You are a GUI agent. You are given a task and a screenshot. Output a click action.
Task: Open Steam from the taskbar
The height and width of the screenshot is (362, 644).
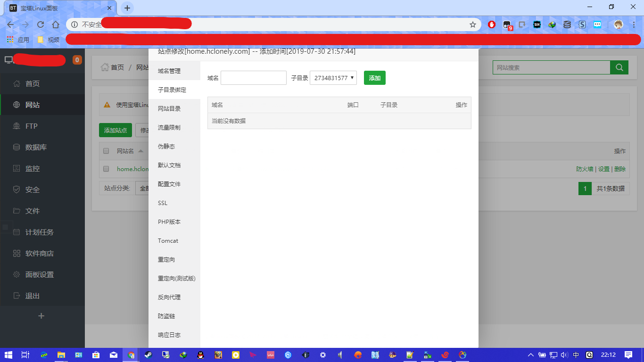tap(148, 355)
